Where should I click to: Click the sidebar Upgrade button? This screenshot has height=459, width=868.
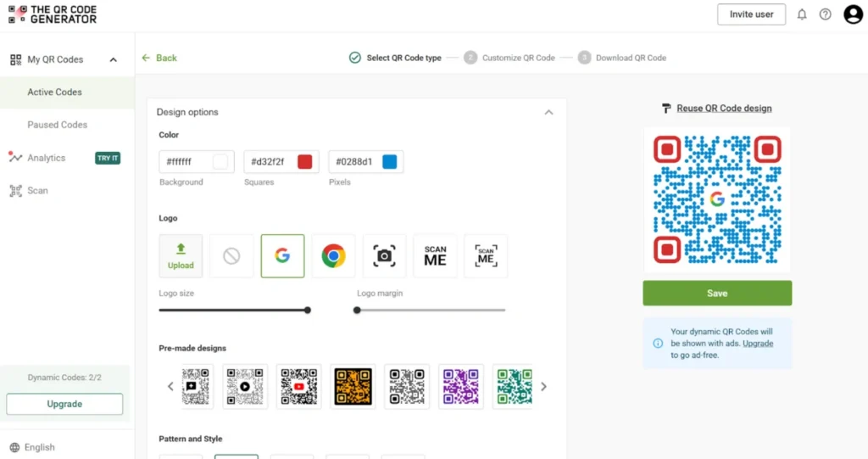(x=64, y=404)
